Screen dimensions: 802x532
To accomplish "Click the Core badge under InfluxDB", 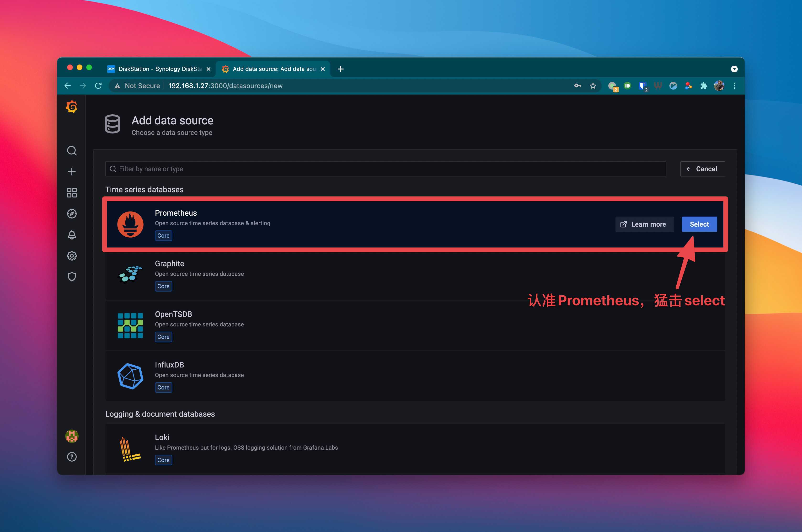I will [163, 388].
